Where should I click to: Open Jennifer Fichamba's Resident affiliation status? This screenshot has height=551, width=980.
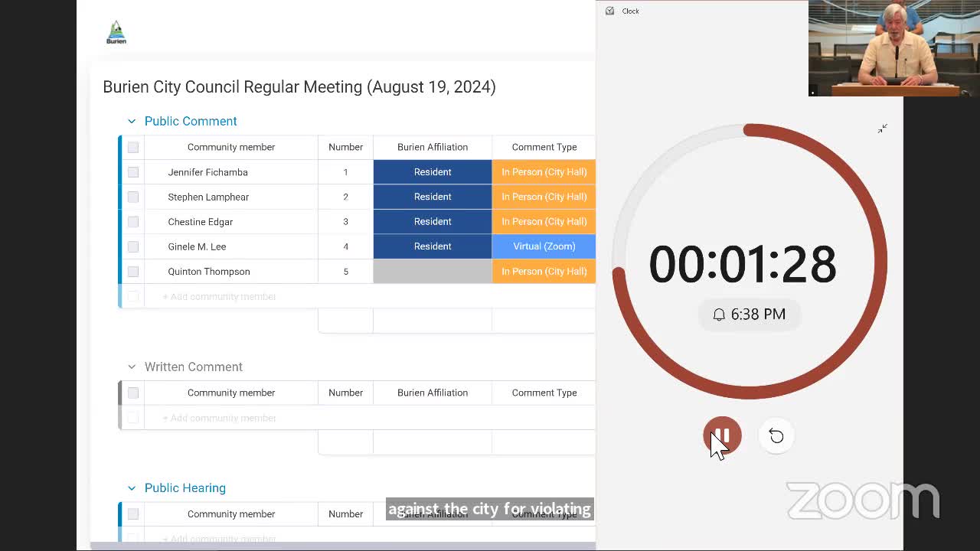tap(433, 172)
